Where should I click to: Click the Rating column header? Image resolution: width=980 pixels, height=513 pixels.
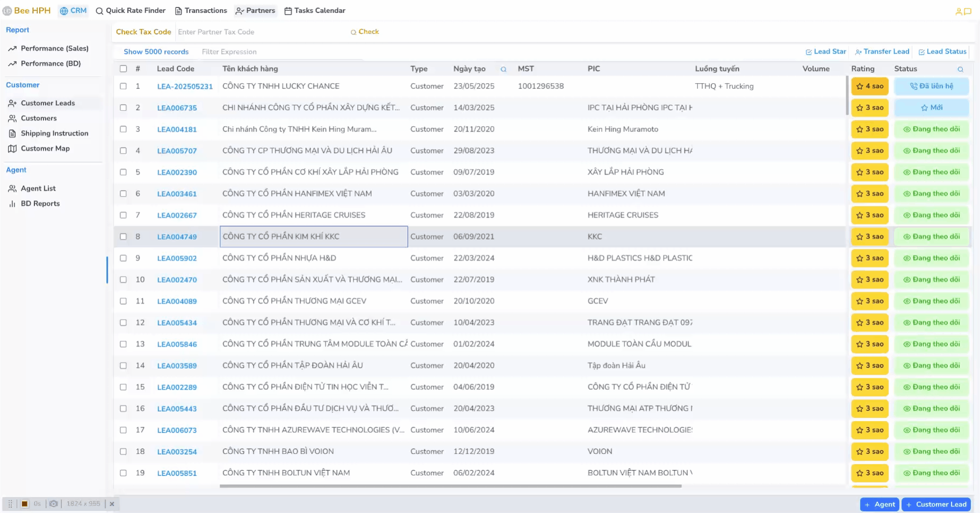coord(863,69)
